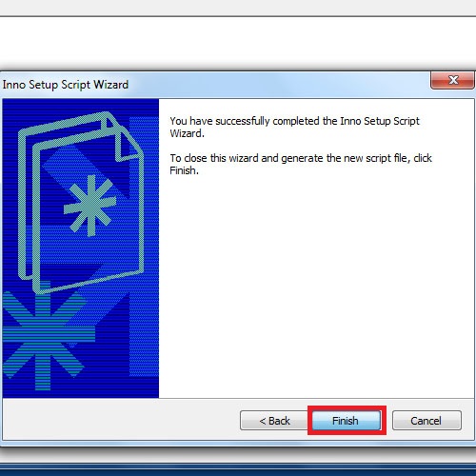Click the Inno Setup Script Wizard title bar
The height and width of the screenshot is (476, 476).
coord(216,85)
